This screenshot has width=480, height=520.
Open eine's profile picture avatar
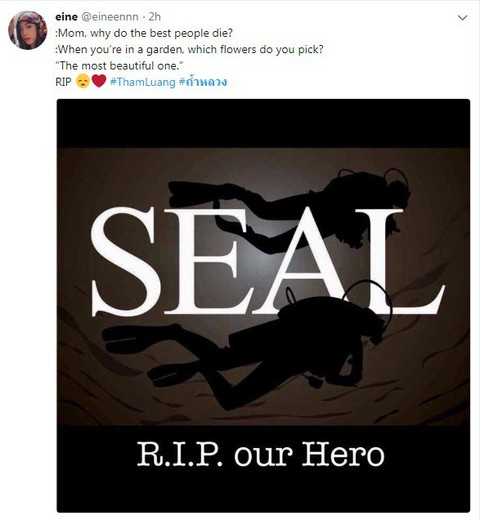pyautogui.click(x=27, y=30)
